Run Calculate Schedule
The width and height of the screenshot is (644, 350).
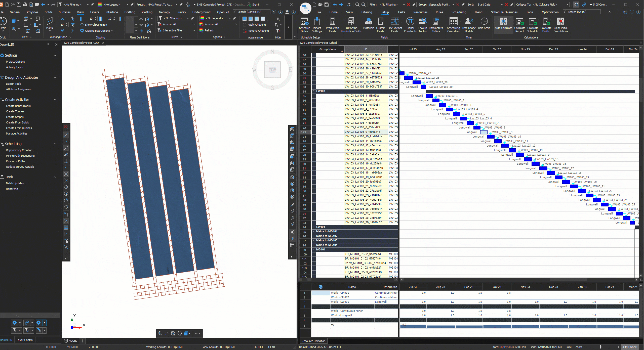(x=533, y=25)
